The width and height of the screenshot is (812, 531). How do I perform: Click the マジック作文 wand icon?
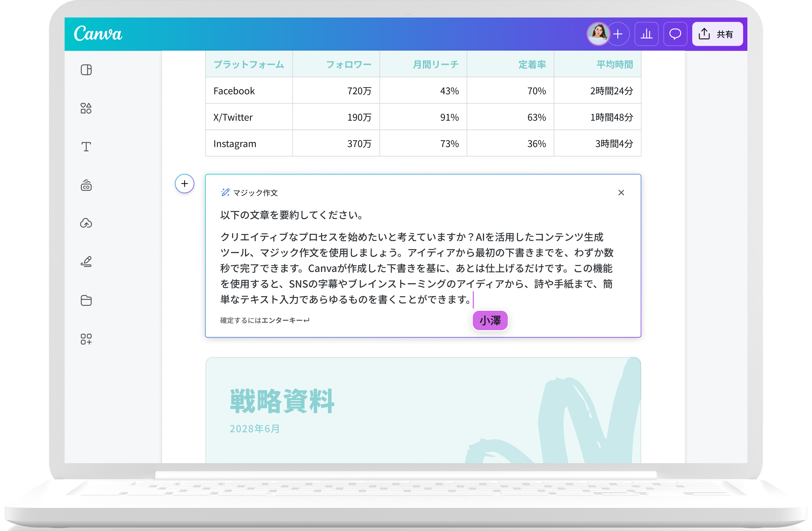coord(225,193)
